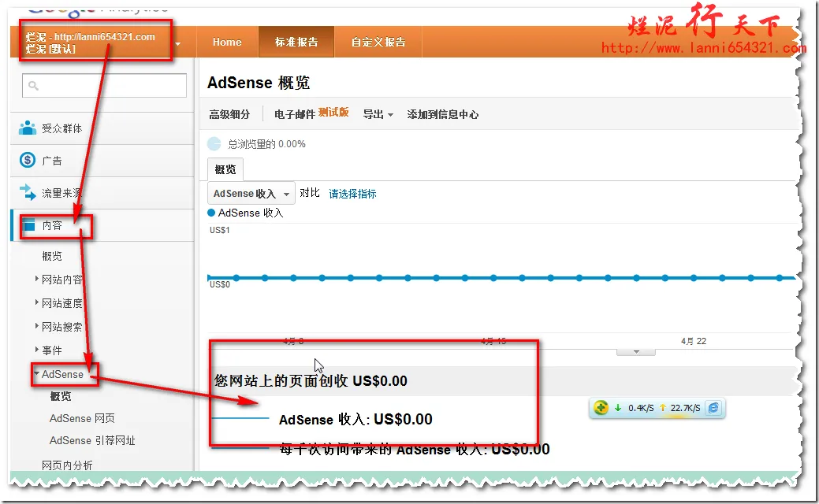Click the 0.4K/S download speed value
This screenshot has height=504, width=819.
pos(641,408)
